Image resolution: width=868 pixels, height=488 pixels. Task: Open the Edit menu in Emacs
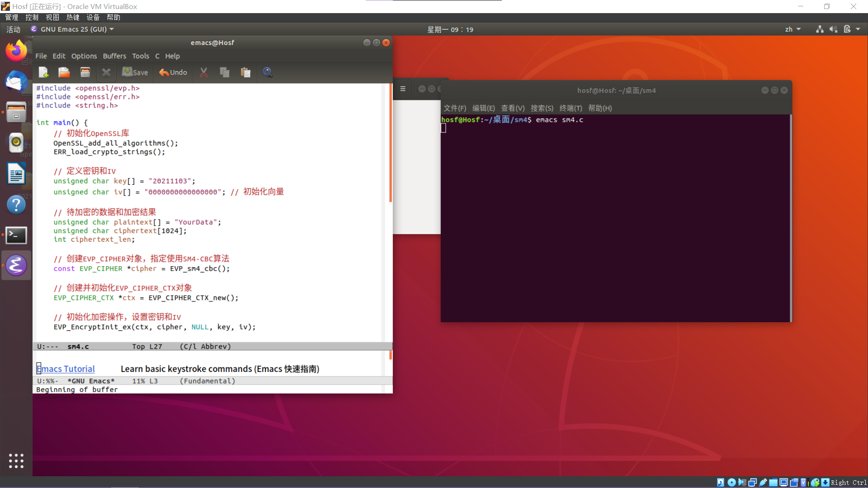point(59,56)
